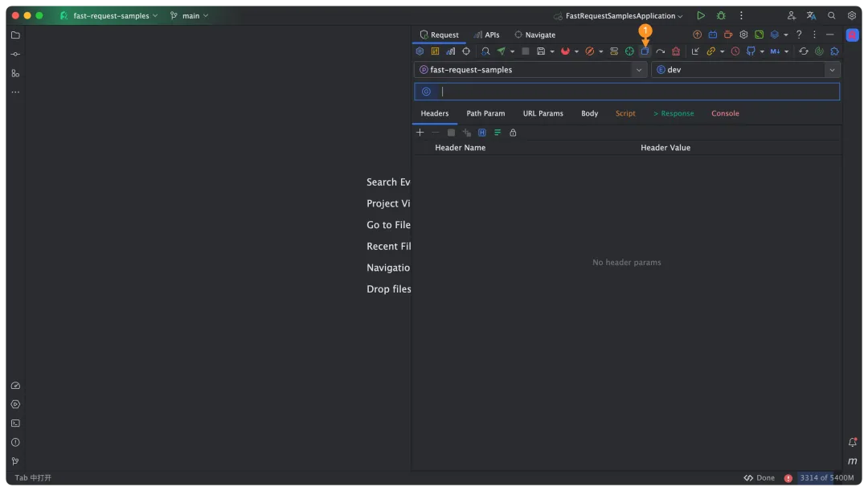
Task: Open the Commit tool window icon
Action: coord(15,55)
